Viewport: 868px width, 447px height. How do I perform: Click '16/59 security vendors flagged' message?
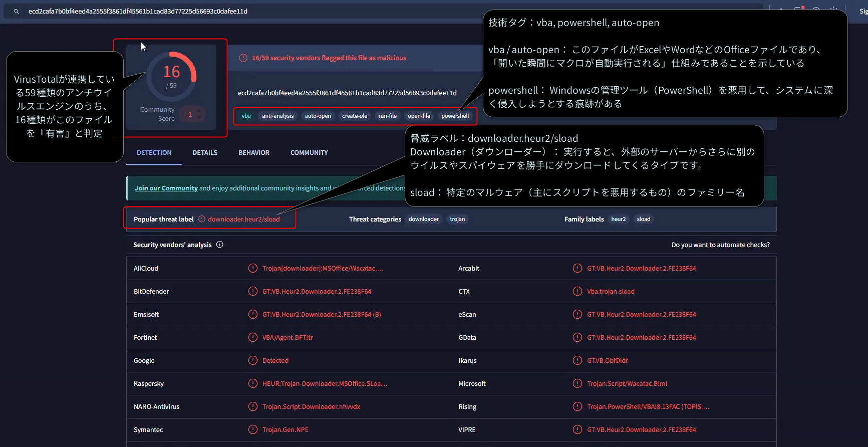pyautogui.click(x=329, y=58)
